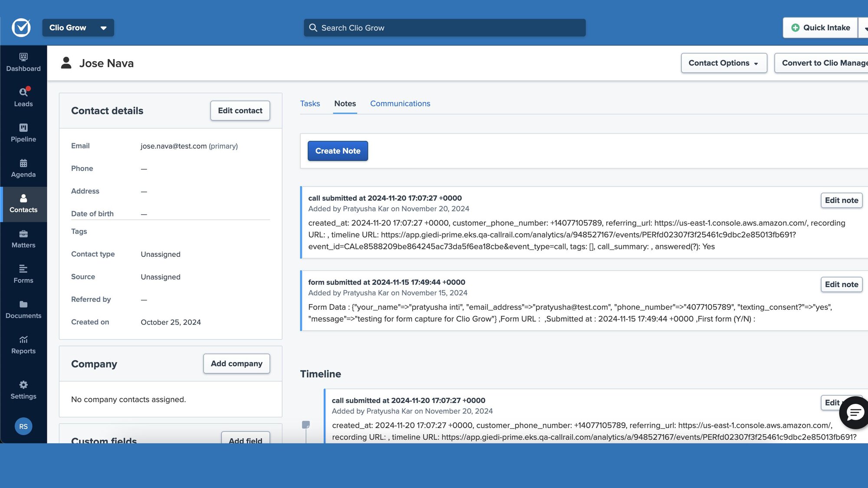
Task: Open the Dashboard sidebar icon
Action: click(23, 62)
